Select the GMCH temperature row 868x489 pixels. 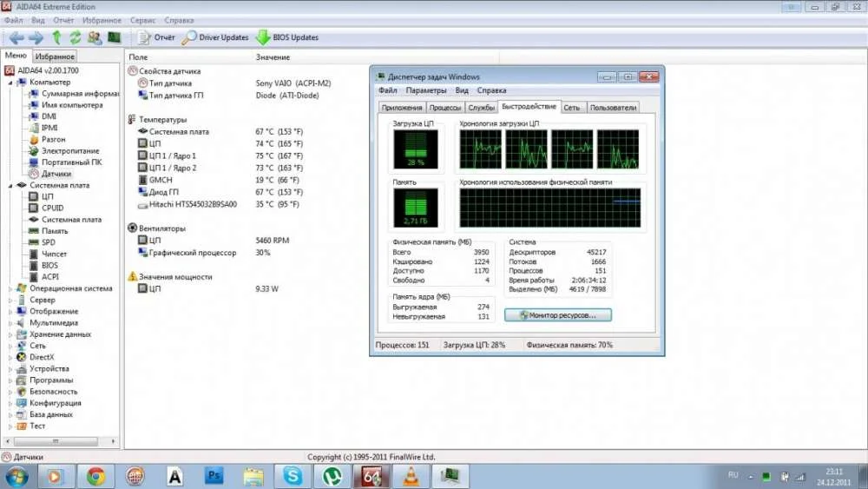(220, 180)
